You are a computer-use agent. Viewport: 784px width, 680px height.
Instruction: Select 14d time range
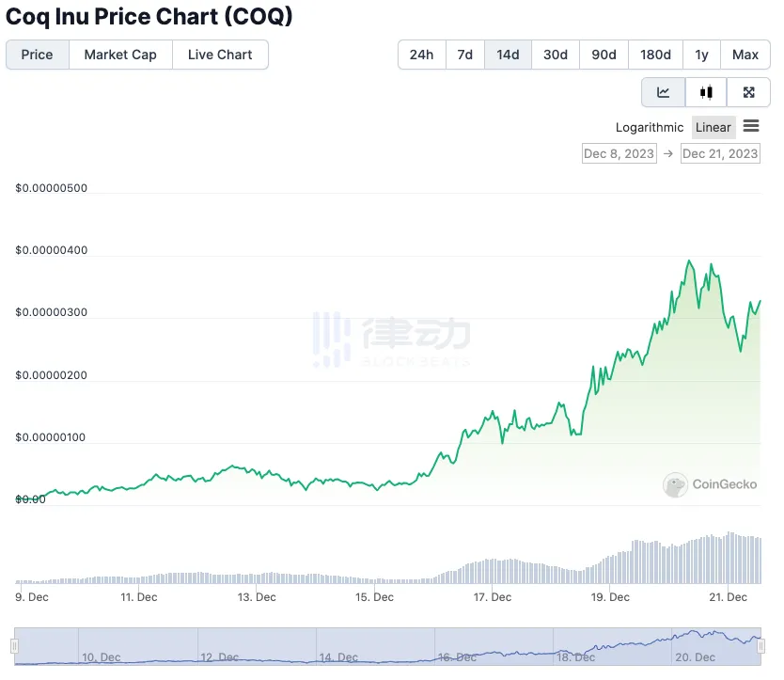pos(508,55)
